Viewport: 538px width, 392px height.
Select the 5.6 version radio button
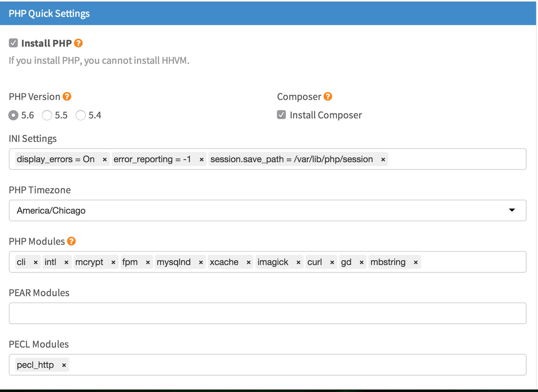[13, 115]
